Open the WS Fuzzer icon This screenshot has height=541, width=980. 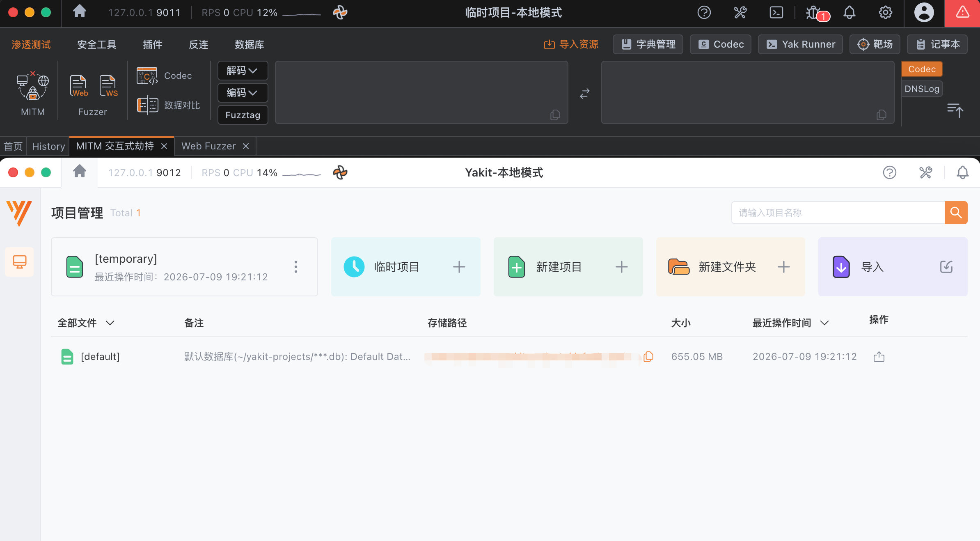point(108,86)
